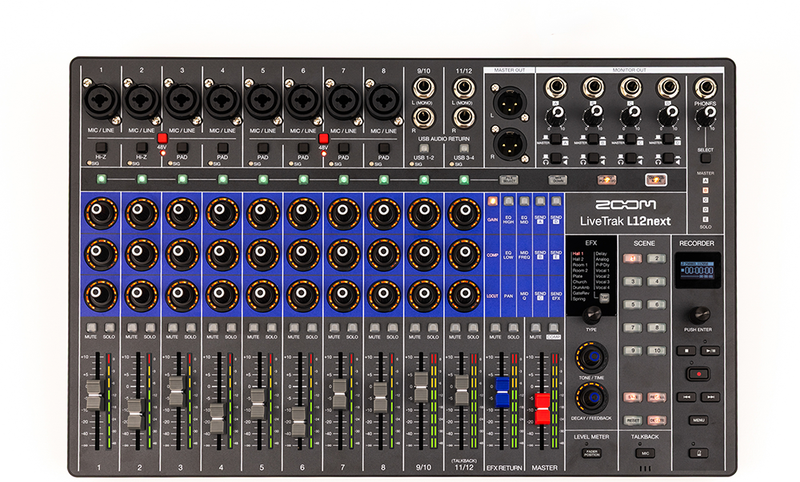Click the recorder time display screen
The width and height of the screenshot is (800, 482).
pyautogui.click(x=697, y=270)
